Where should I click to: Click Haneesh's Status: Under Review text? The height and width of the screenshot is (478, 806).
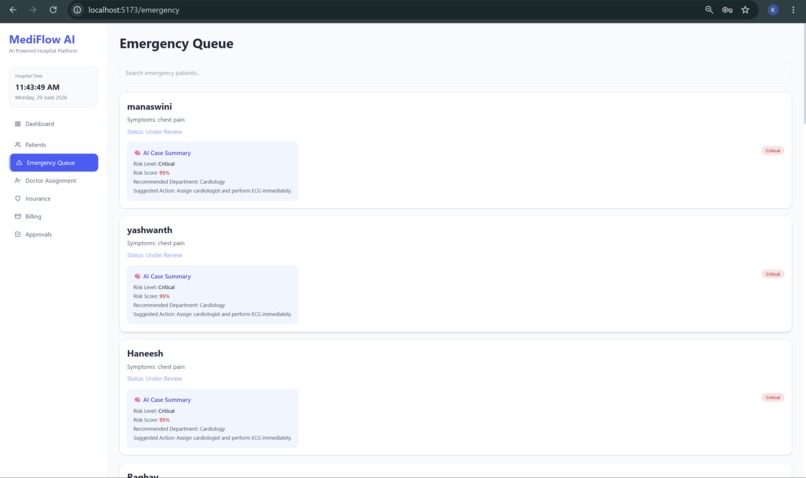[154, 378]
